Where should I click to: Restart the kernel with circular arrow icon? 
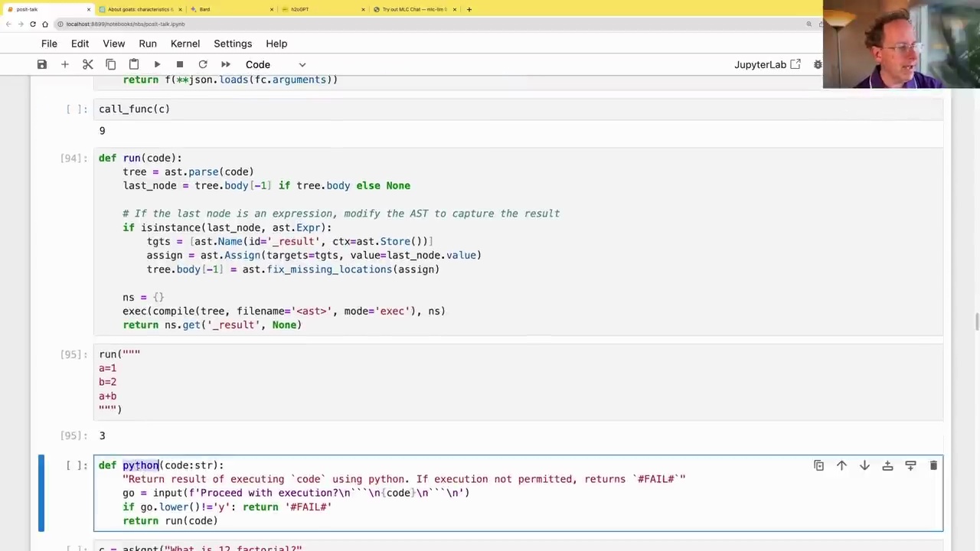tap(203, 64)
